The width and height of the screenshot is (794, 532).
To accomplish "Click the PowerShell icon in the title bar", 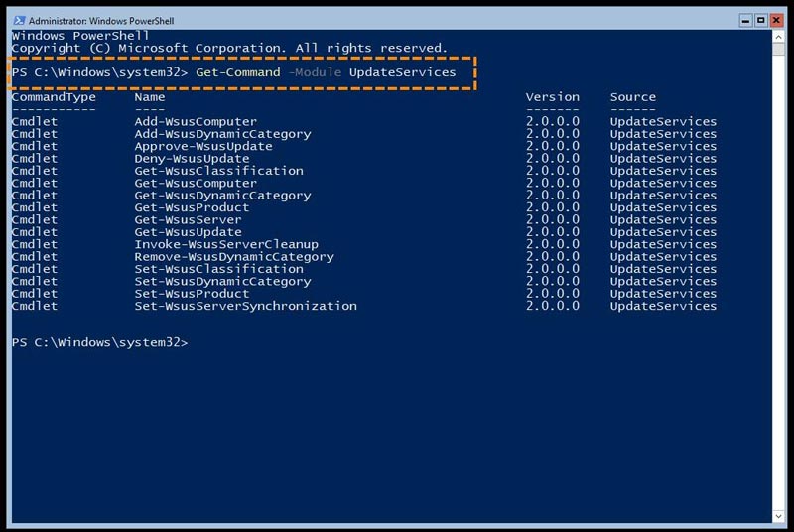I will point(19,20).
